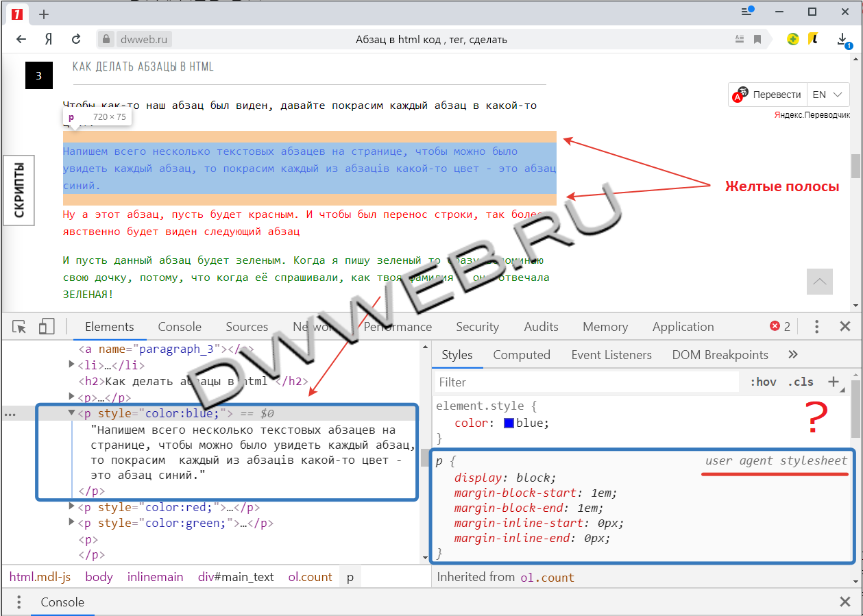Click the scroll-to-top arrow on the page
The height and width of the screenshot is (616, 863).
(820, 281)
